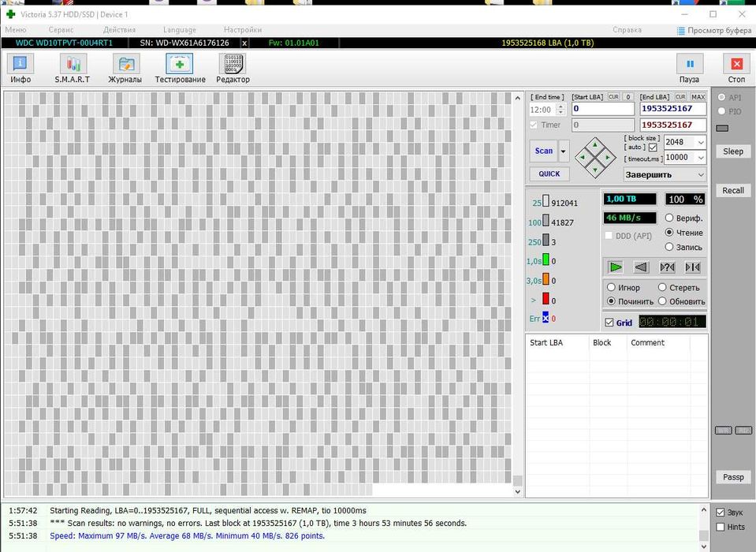
Task: Click the scan map scroll up arrow
Action: pyautogui.click(x=517, y=98)
